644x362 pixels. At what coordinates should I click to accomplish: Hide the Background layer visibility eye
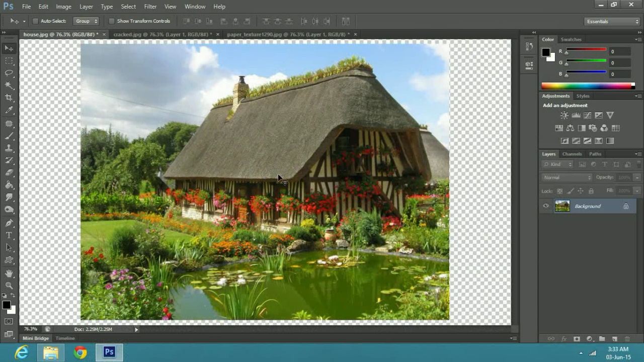(546, 206)
